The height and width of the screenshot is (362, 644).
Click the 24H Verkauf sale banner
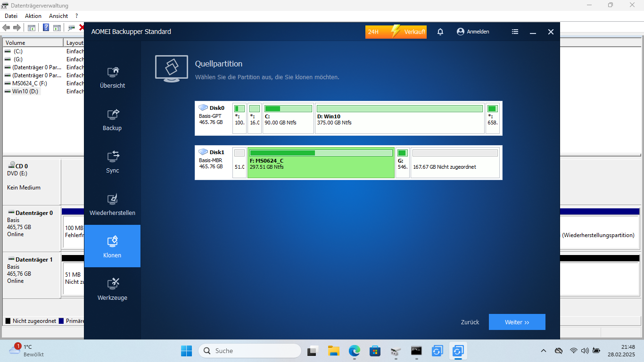396,32
